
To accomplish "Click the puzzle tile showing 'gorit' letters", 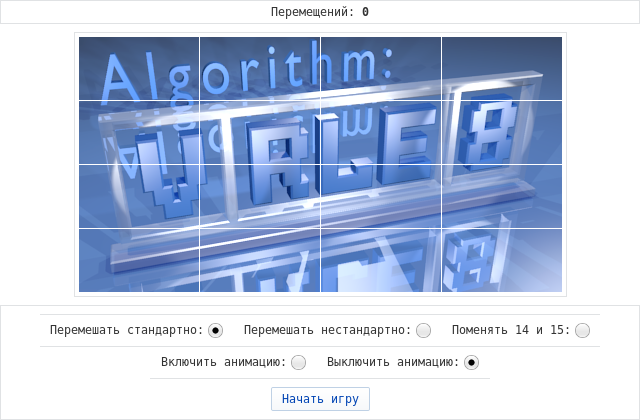I will (260, 69).
